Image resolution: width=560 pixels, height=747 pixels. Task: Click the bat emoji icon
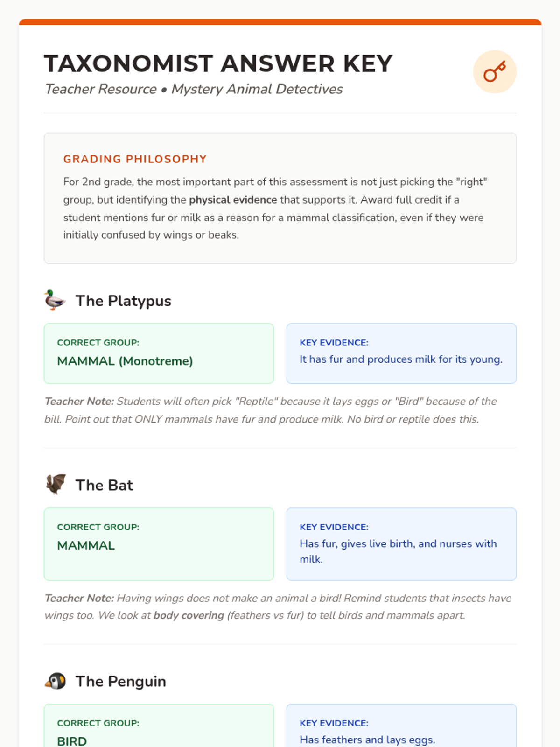[56, 485]
